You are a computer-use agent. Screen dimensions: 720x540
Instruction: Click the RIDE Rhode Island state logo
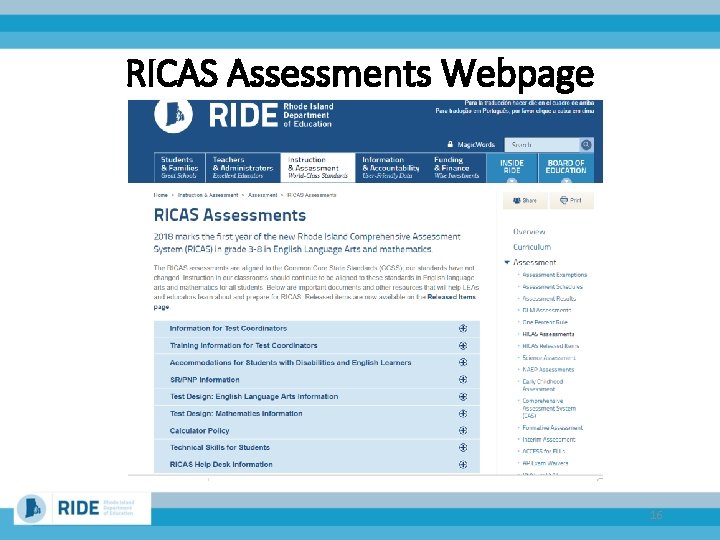pyautogui.click(x=173, y=115)
